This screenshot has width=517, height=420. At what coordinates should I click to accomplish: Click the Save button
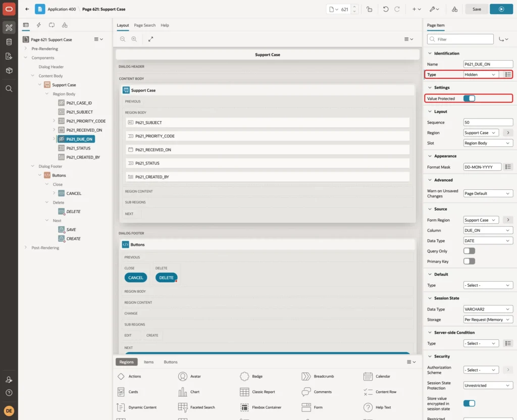[x=477, y=9]
